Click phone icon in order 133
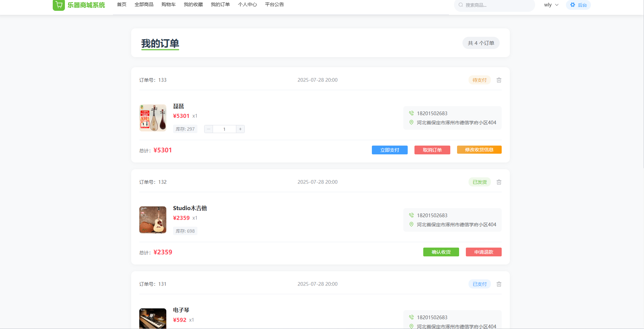644x329 pixels. coord(411,113)
